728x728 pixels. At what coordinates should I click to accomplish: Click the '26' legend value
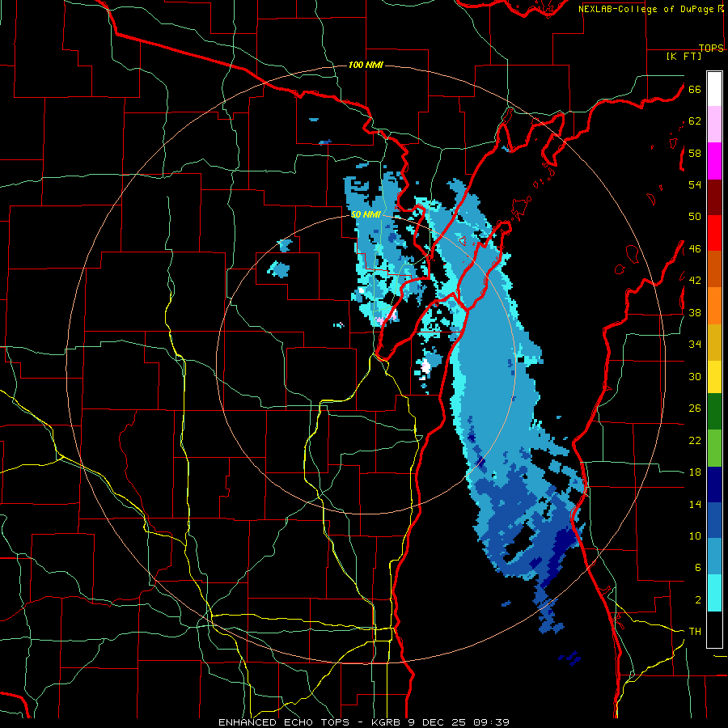[695, 408]
